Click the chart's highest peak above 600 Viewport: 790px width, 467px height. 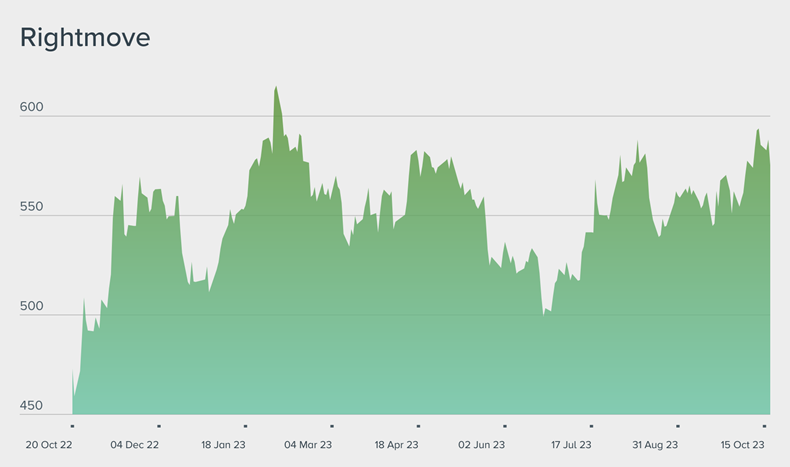point(276,87)
